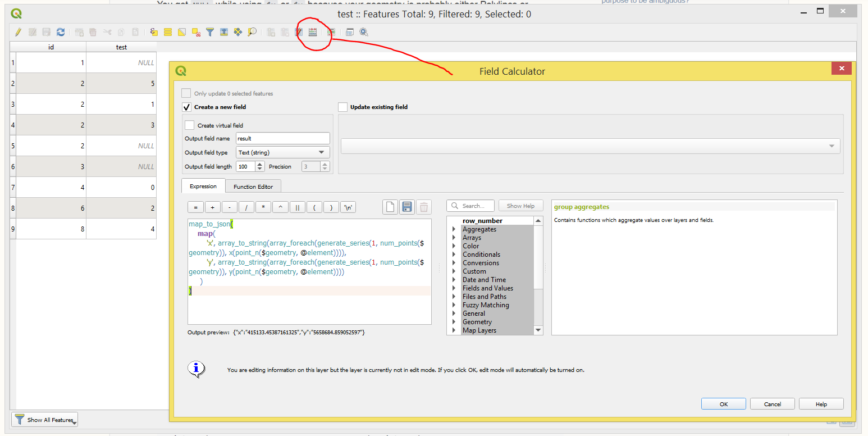Open select features by expression icon
The image size is (868, 436).
point(154,33)
